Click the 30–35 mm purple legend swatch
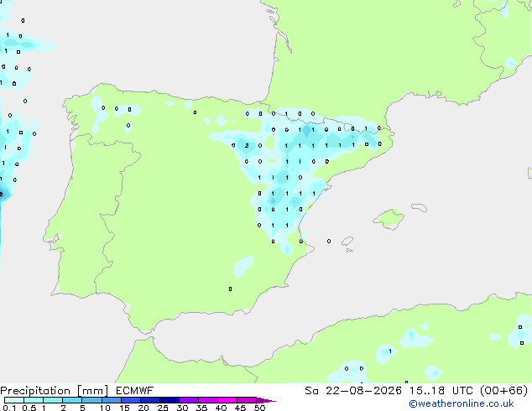This screenshot has width=532, height=411. coord(189,400)
